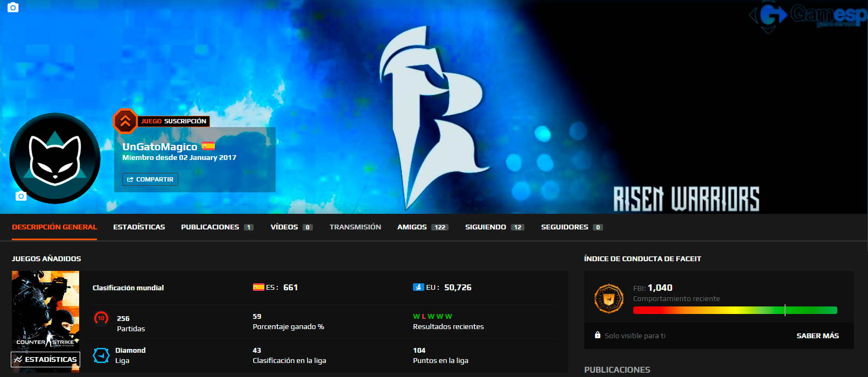Image resolution: width=868 pixels, height=377 pixels.
Task: Click the lock icon beside Solo visible
Action: (x=597, y=335)
